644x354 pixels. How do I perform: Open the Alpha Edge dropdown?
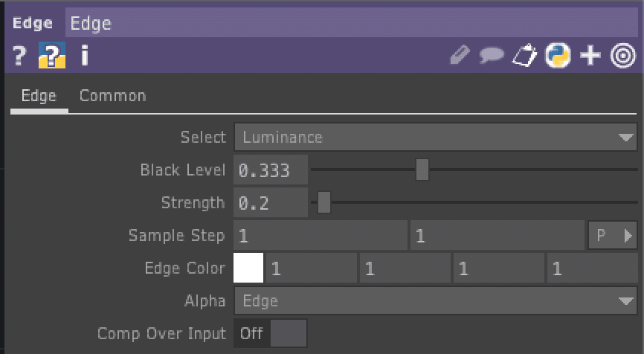tap(436, 301)
